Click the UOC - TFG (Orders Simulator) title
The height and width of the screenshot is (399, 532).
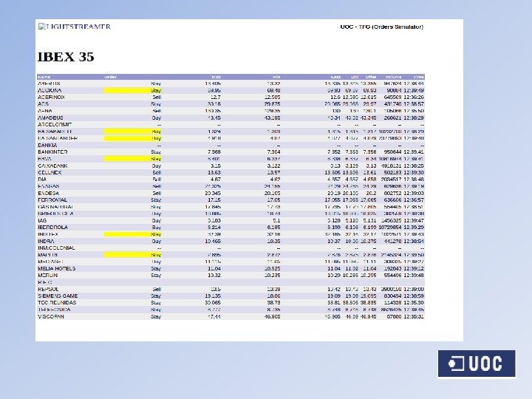(382, 27)
